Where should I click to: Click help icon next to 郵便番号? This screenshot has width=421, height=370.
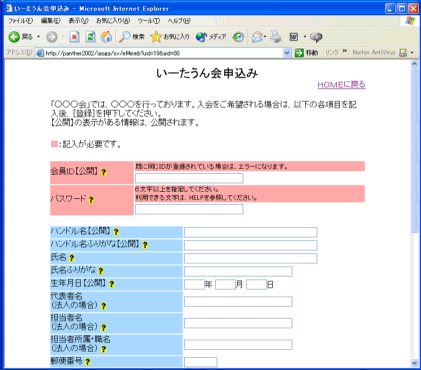pyautogui.click(x=88, y=362)
